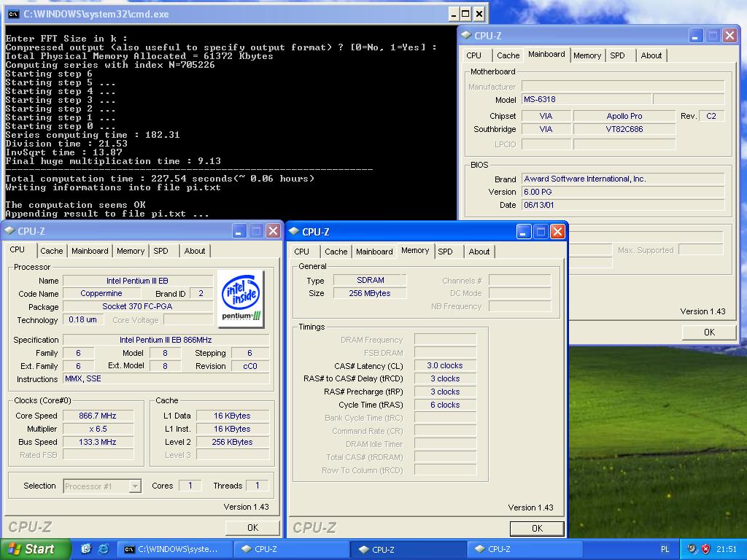The image size is (747, 560).
Task: Switch to the CPU tab in the CPU-Z Memory window
Action: point(301,252)
